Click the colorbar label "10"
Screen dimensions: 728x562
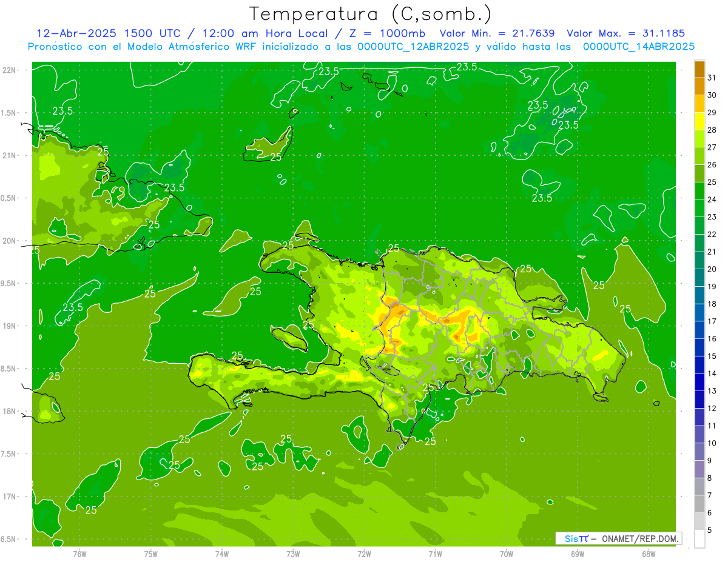(x=712, y=443)
